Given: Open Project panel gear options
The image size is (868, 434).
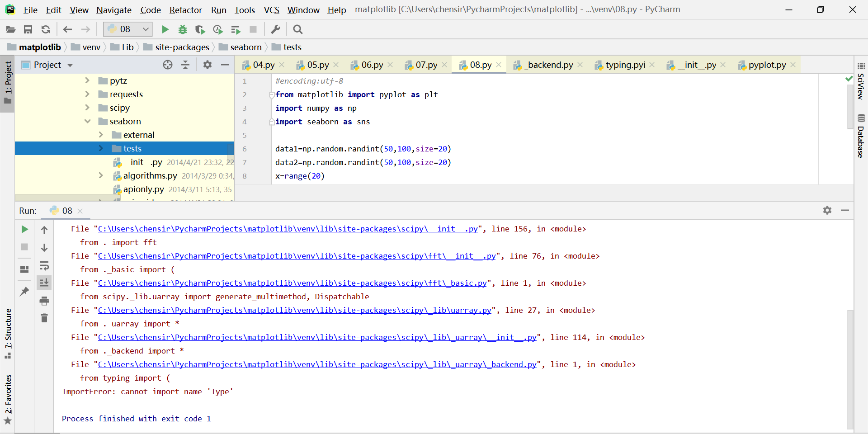Looking at the screenshot, I should point(208,65).
